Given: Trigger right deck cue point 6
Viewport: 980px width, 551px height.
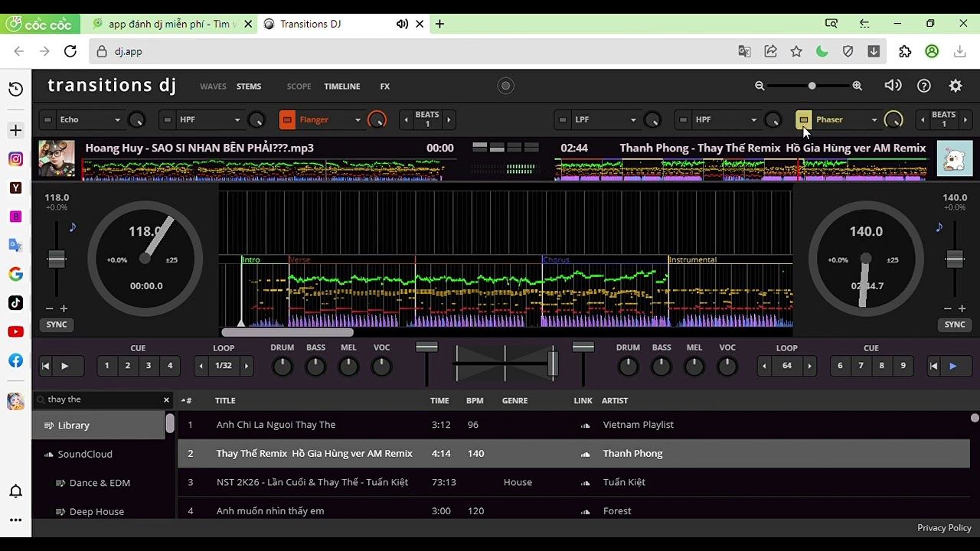Looking at the screenshot, I should (840, 366).
